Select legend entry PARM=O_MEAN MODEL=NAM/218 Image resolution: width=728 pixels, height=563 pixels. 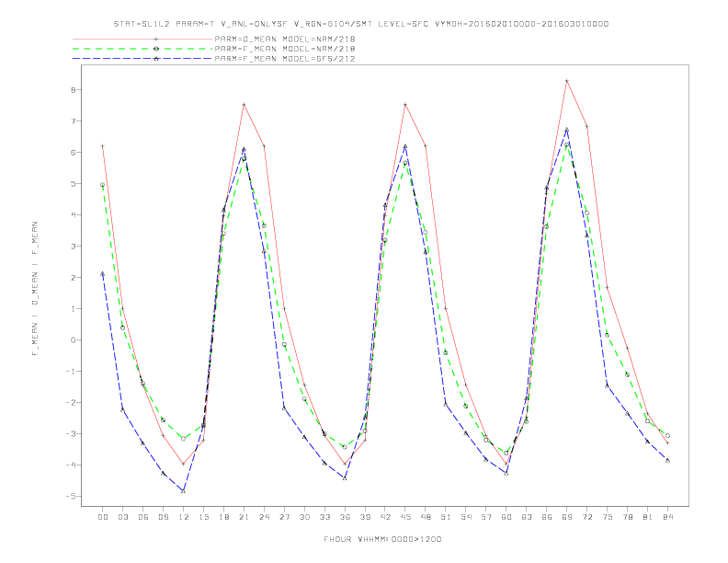coord(285,39)
